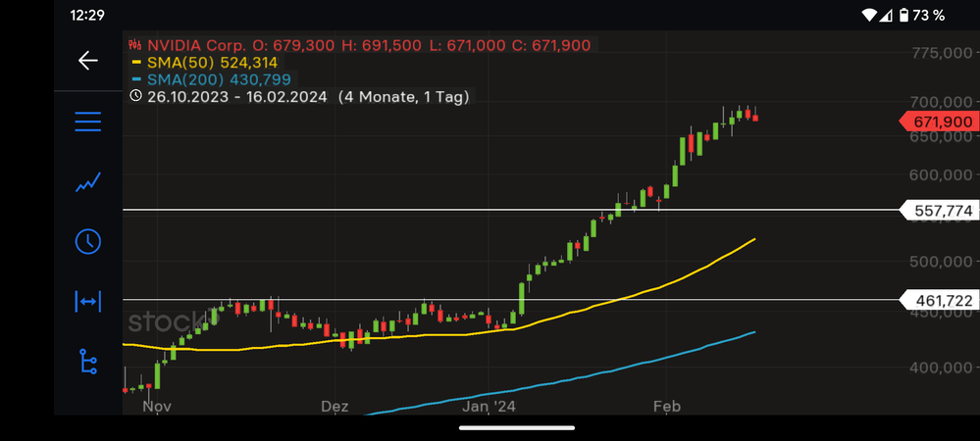The image size is (980, 441).
Task: Open the clock time period icon
Action: click(88, 241)
